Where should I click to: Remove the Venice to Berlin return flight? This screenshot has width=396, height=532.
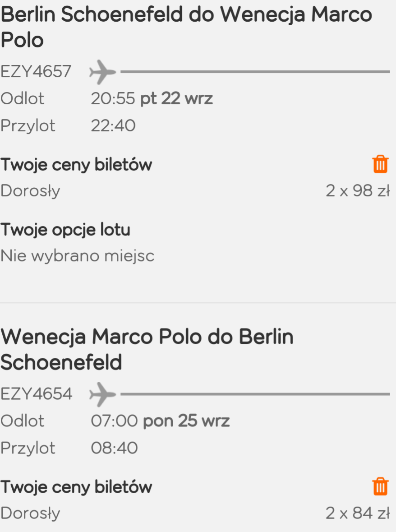[x=380, y=486]
